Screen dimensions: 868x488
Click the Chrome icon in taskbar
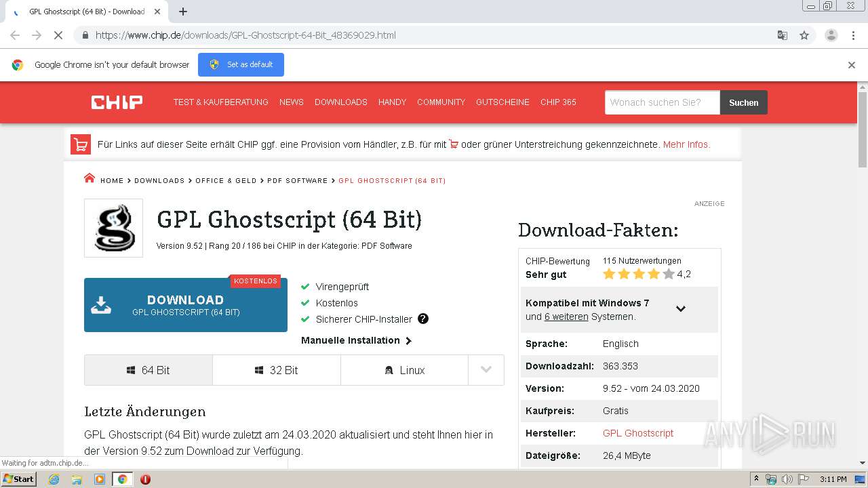click(x=122, y=479)
